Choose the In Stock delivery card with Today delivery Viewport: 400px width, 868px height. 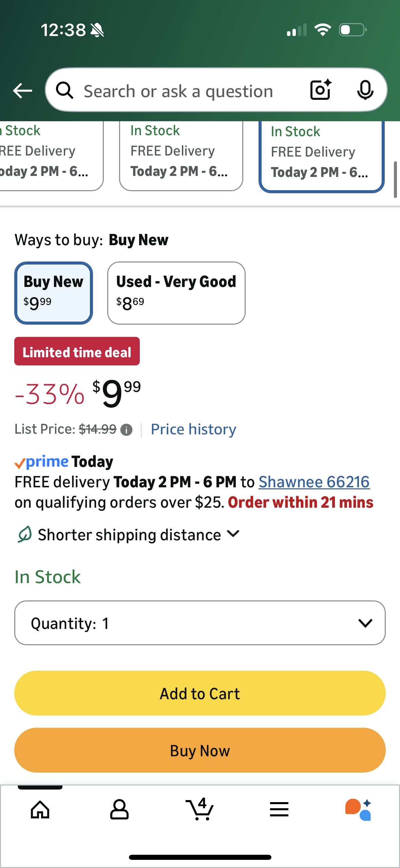click(321, 156)
